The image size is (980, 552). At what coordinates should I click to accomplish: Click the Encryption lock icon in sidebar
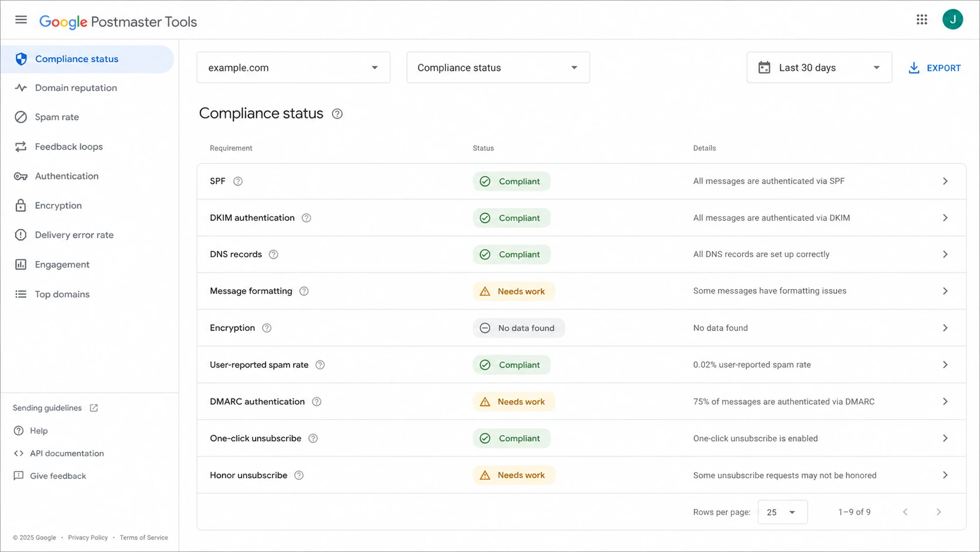[21, 205]
